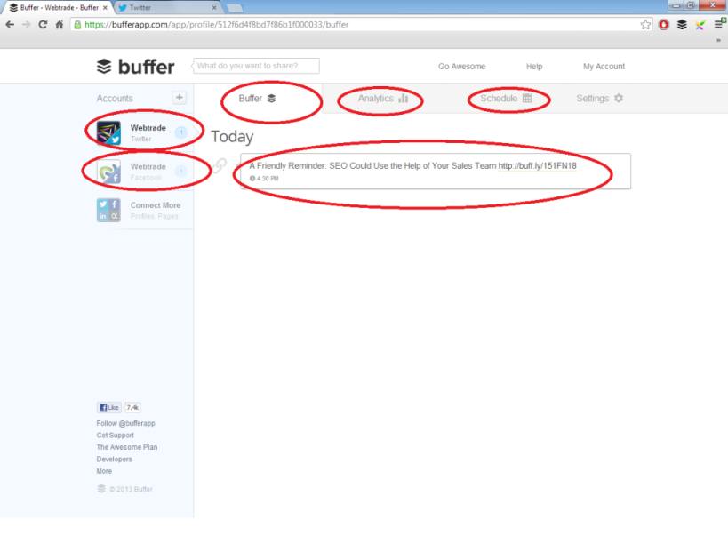
Task: Click the browser home icon
Action: [59, 25]
